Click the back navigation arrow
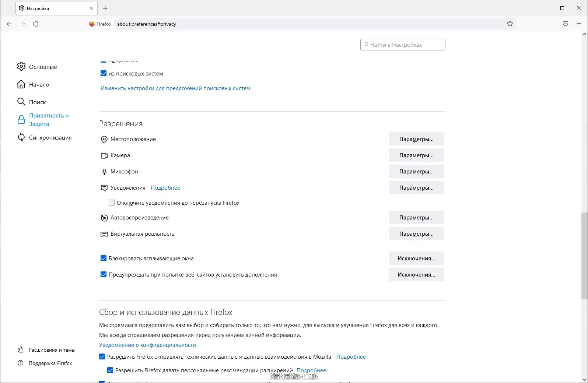Viewport: 588px width, 383px height. (9, 24)
